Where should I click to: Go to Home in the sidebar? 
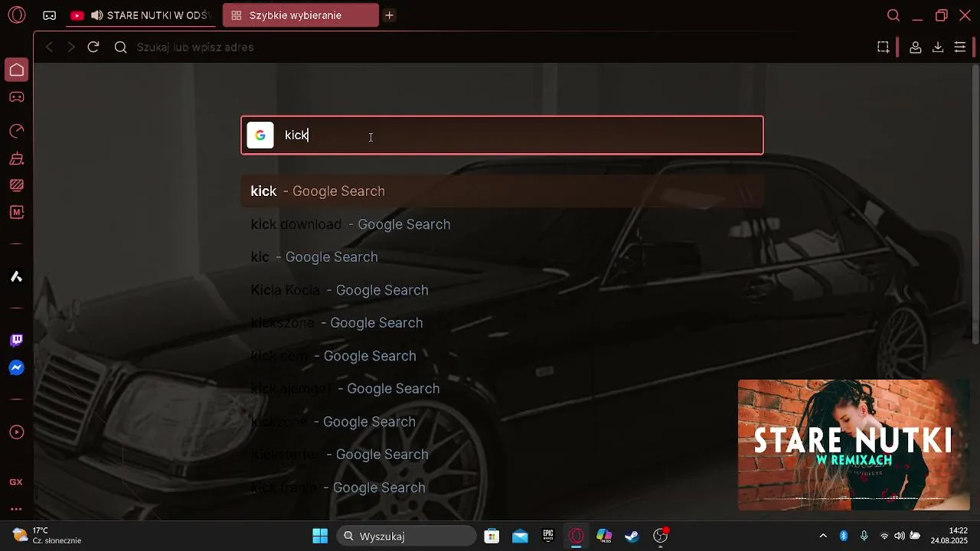tap(16, 70)
